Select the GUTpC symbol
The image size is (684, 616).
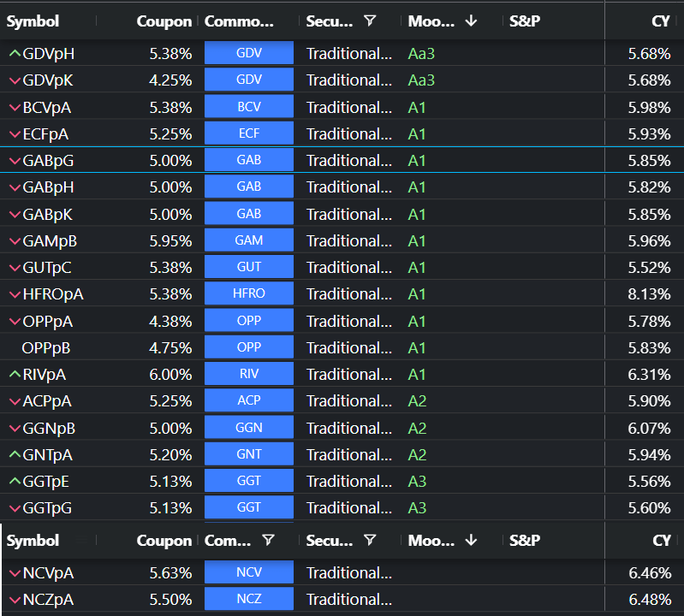(x=47, y=268)
